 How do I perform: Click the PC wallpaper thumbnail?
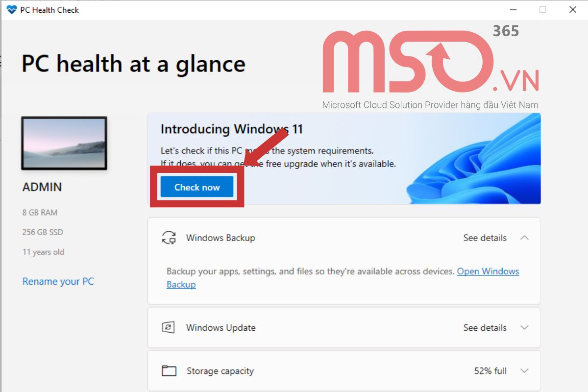point(64,143)
